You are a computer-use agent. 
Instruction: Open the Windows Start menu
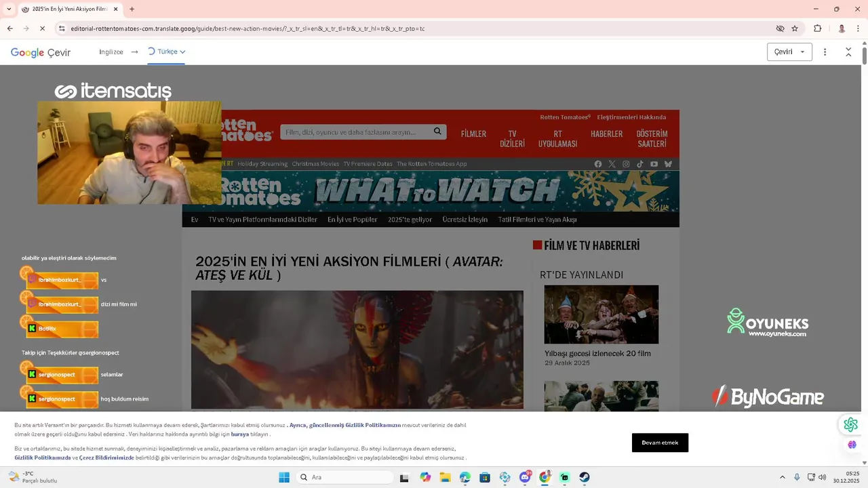(x=283, y=477)
